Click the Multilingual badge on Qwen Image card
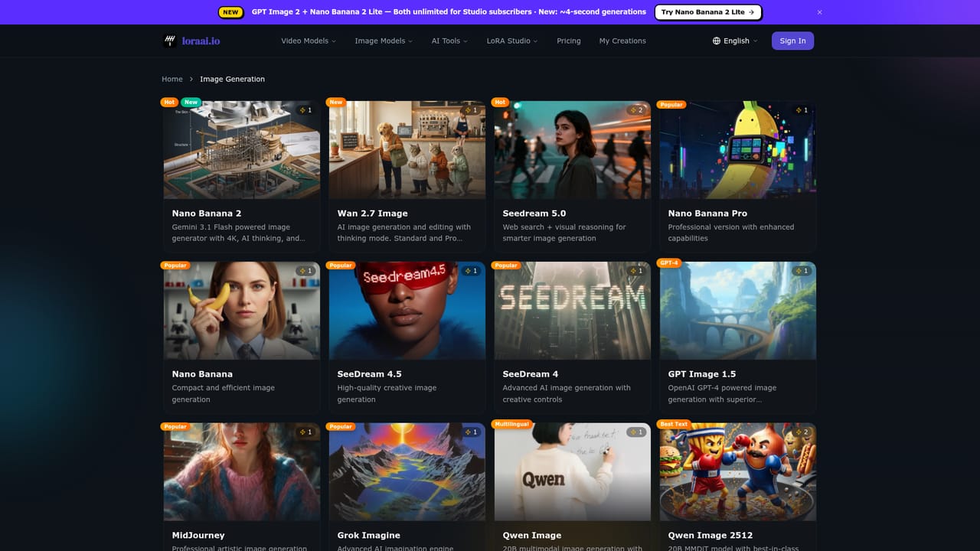This screenshot has height=551, width=980. 512,424
